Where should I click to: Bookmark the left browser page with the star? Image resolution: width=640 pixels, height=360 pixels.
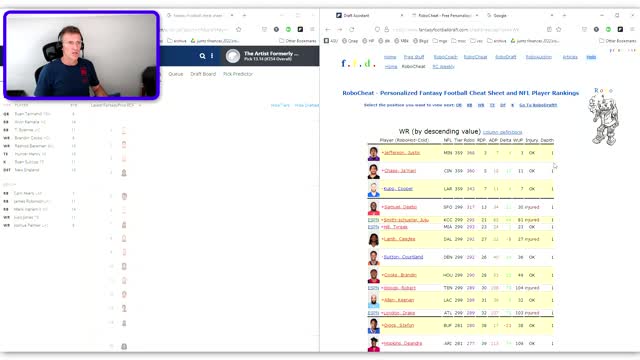tap(239, 29)
